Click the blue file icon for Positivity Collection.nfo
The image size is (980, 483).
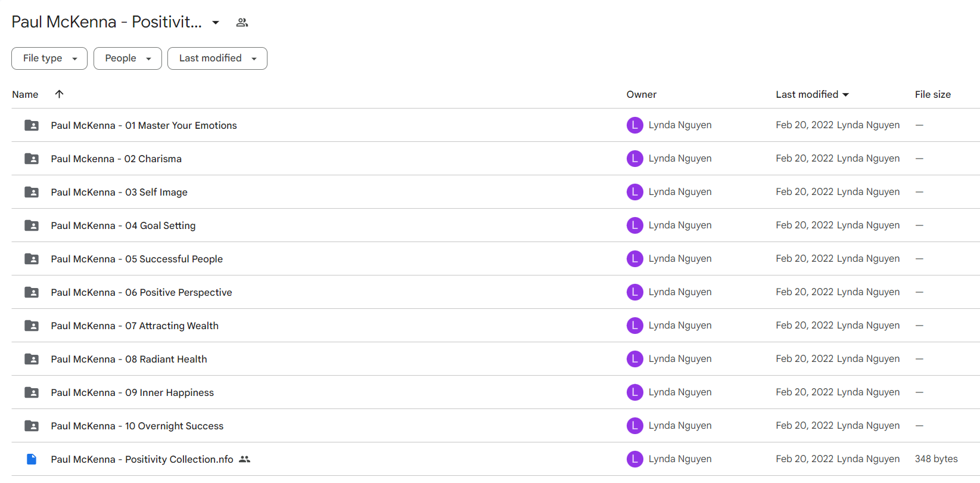[x=32, y=459]
